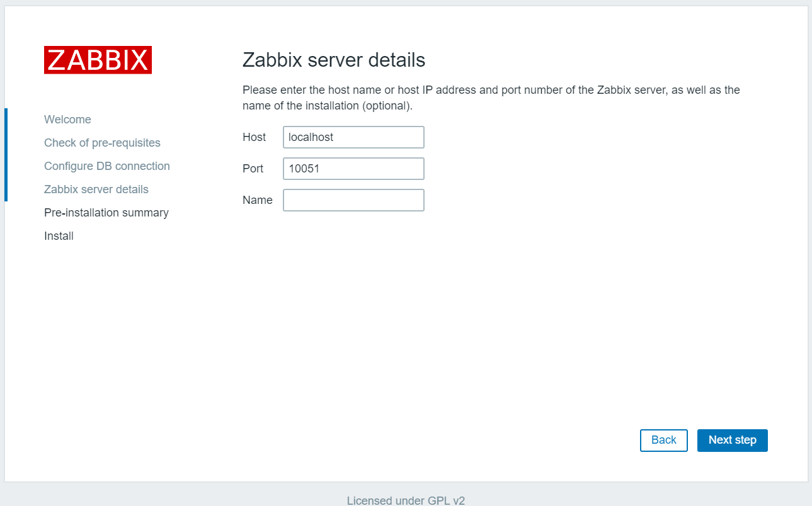Click the empty Name input field
The height and width of the screenshot is (506, 812).
click(x=353, y=200)
